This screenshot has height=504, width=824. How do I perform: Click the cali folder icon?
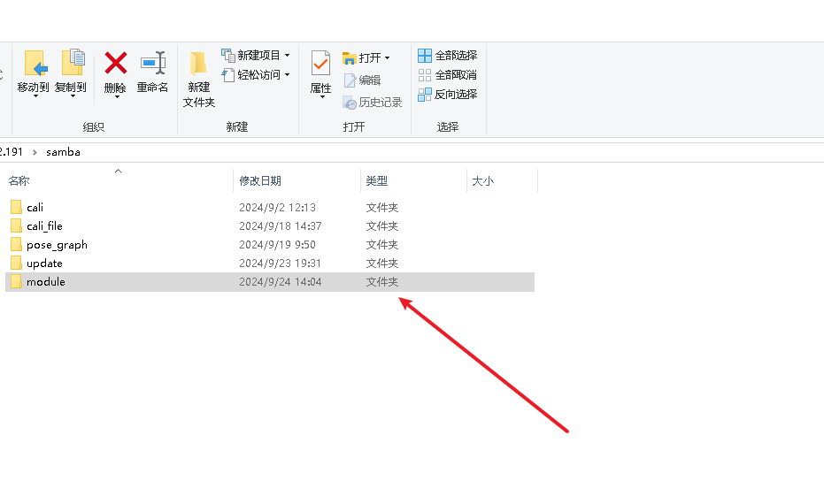pyautogui.click(x=16, y=207)
